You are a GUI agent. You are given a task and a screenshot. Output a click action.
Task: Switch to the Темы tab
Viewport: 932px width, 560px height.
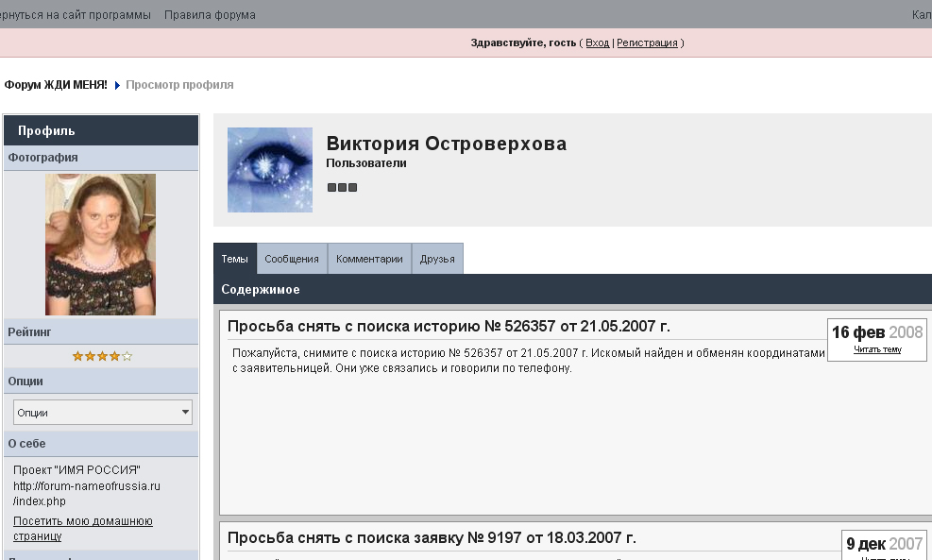[234, 259]
